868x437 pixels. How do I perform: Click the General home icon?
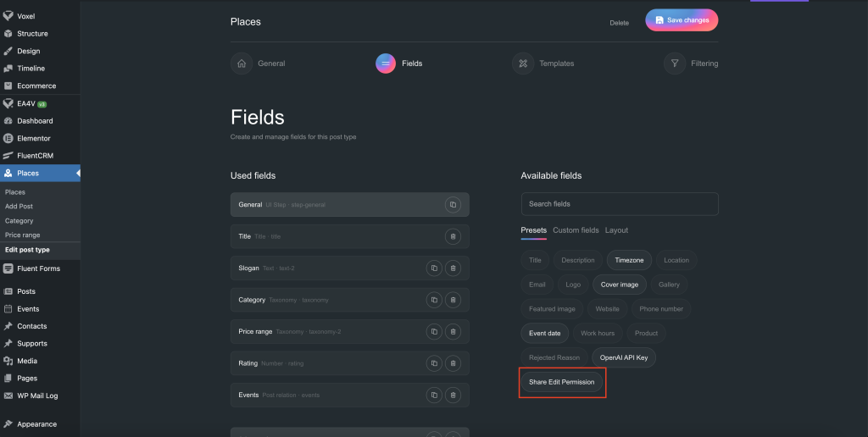pos(242,64)
